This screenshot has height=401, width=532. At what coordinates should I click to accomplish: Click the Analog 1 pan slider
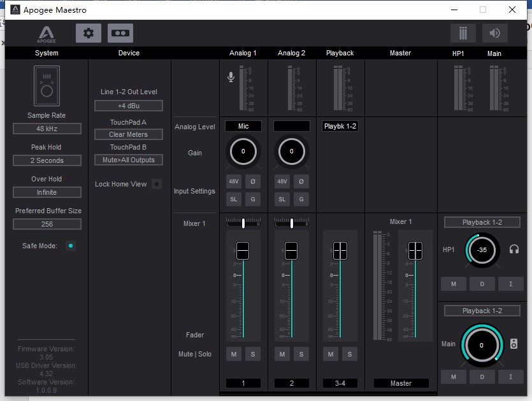pyautogui.click(x=243, y=223)
